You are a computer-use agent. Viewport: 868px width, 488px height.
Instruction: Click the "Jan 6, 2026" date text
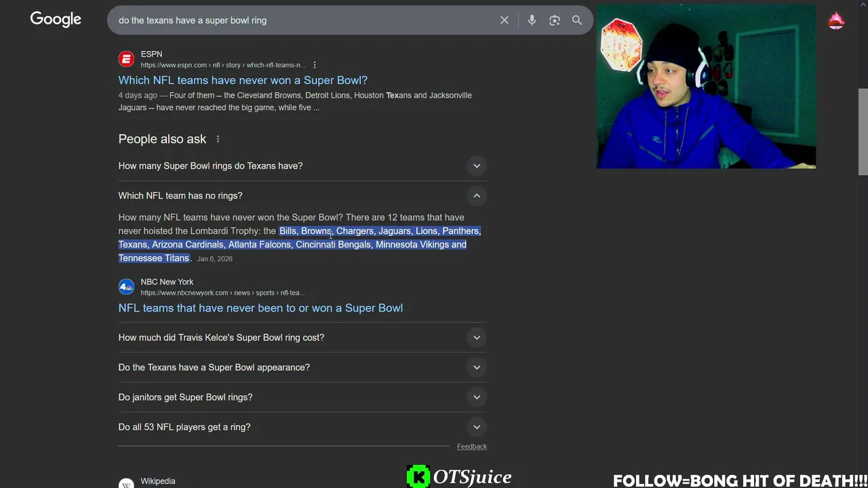coord(215,259)
